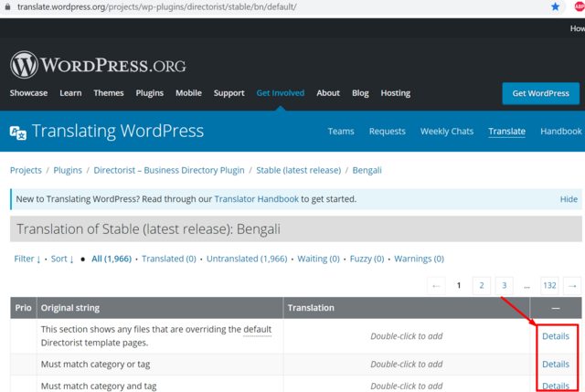Click the site padlock icon

pyautogui.click(x=7, y=6)
